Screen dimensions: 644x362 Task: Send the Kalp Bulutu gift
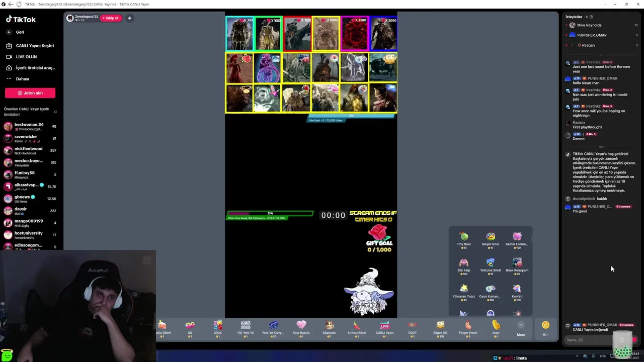pos(301,328)
